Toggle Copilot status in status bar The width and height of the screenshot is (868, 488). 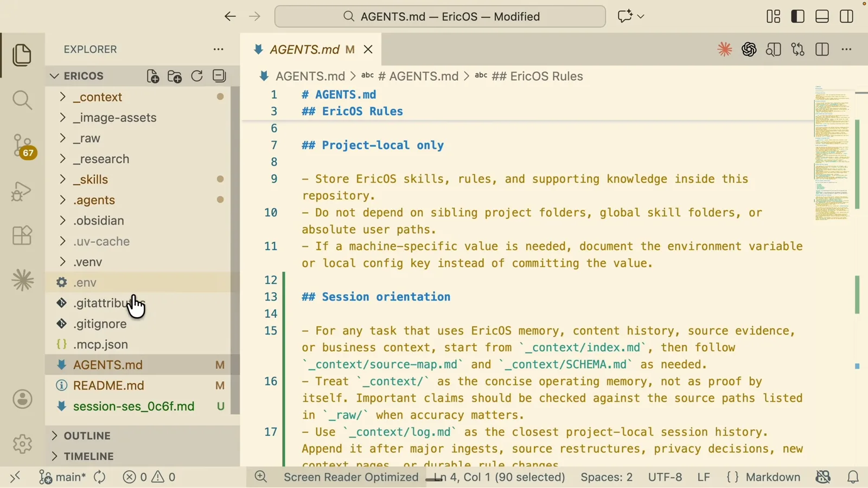[823, 477]
